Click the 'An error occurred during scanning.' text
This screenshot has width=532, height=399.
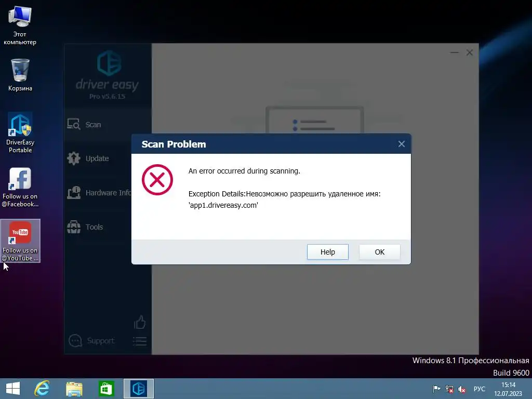244,171
